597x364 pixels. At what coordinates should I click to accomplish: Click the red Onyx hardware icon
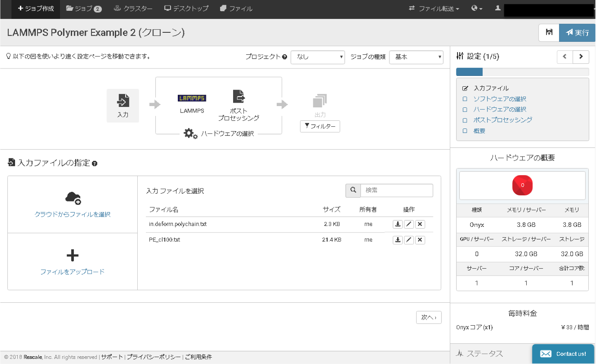522,185
